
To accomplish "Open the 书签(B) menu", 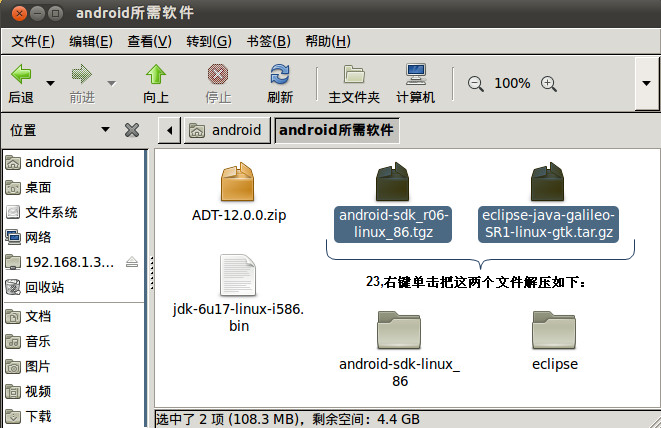I will pos(269,41).
